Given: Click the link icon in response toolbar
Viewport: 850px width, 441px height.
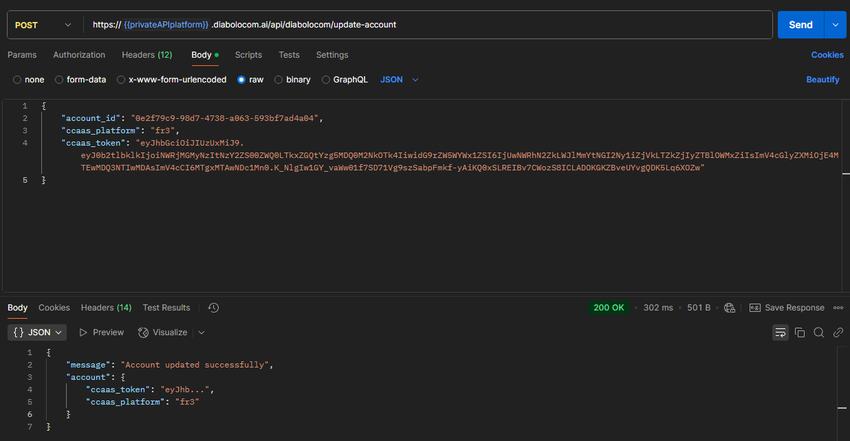Looking at the screenshot, I should coord(836,332).
